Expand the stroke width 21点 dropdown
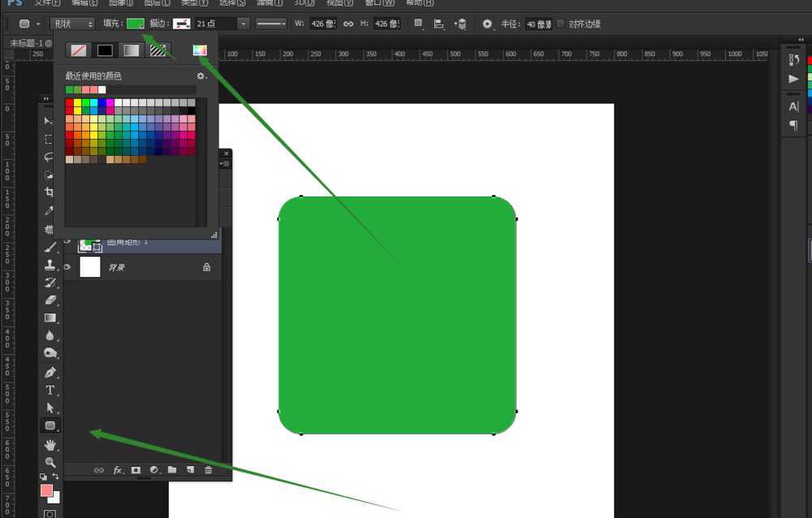Image resolution: width=812 pixels, height=518 pixels. [244, 24]
